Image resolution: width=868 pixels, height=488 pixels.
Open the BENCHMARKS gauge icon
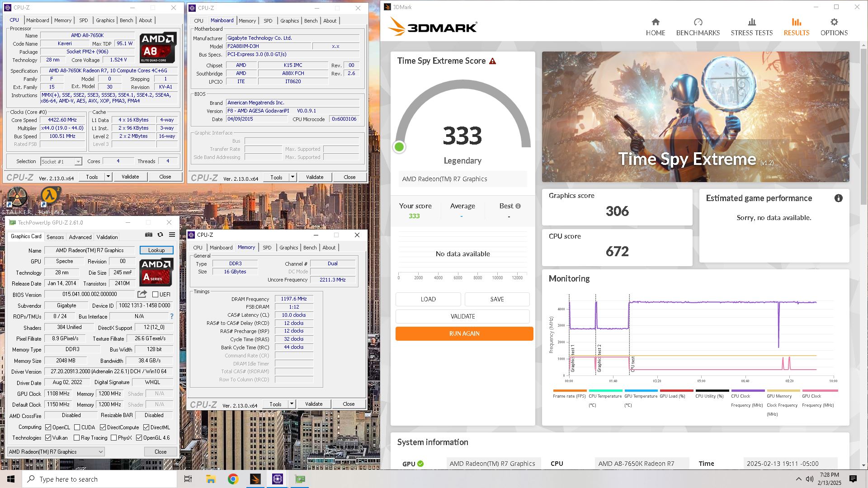698,22
